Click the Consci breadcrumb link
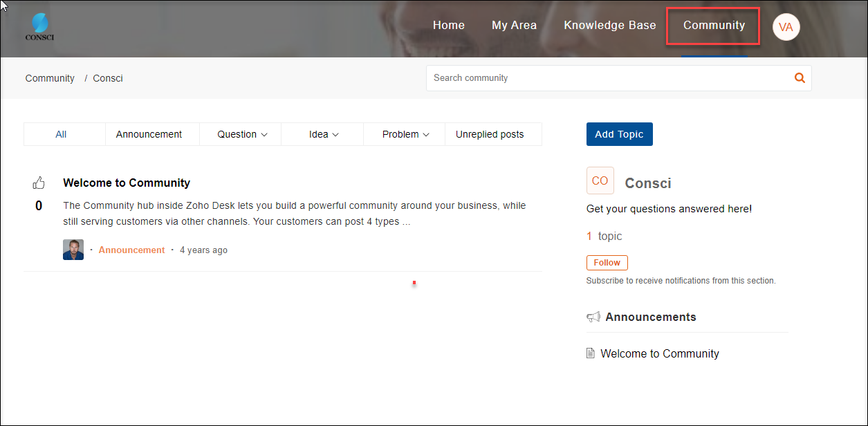Viewport: 868px width, 426px height. pyautogui.click(x=108, y=78)
